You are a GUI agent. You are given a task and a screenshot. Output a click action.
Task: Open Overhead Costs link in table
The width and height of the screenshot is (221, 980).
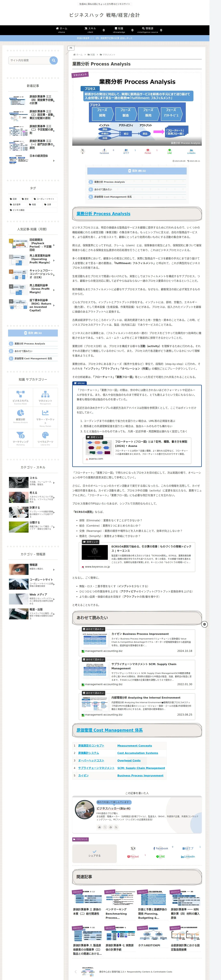click(x=129, y=760)
